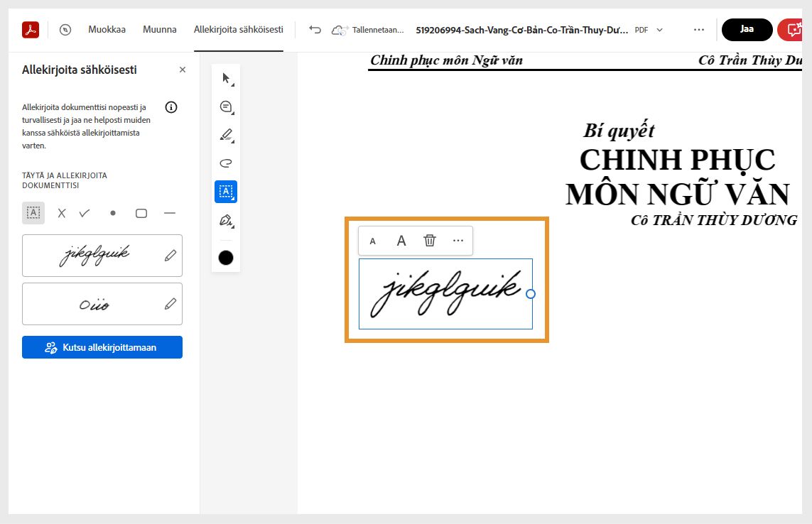Image resolution: width=812 pixels, height=524 pixels.
Task: Click 'Cô TRẦN THÙY DƯƠNG' author line
Action: 714,221
